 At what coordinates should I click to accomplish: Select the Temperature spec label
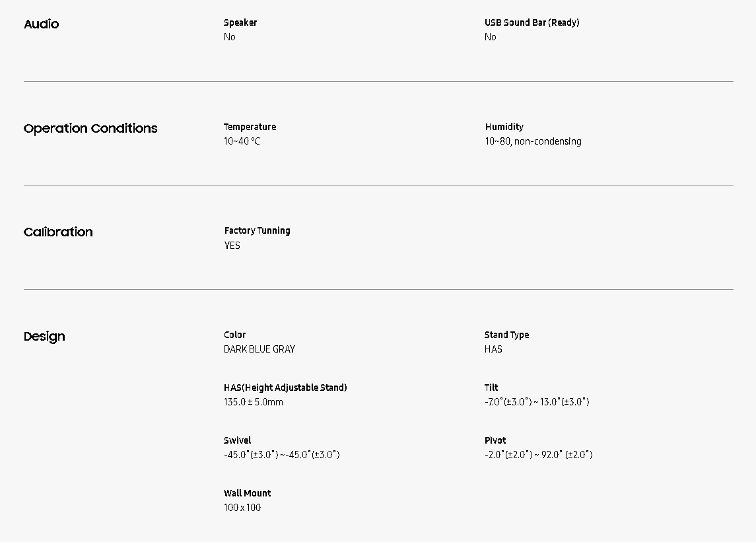point(250,127)
